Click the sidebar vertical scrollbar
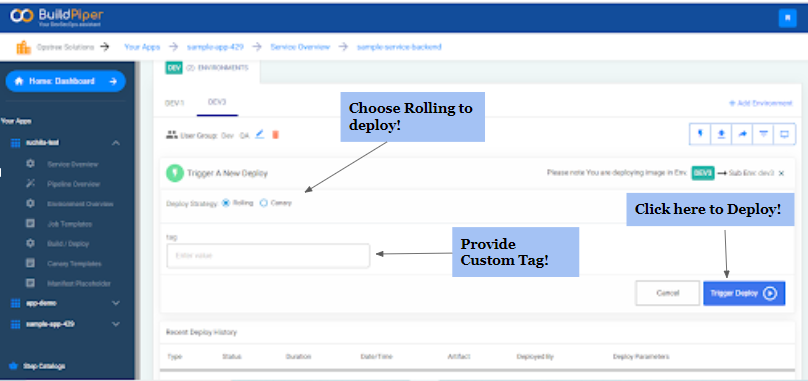The image size is (808, 381). tap(138, 221)
